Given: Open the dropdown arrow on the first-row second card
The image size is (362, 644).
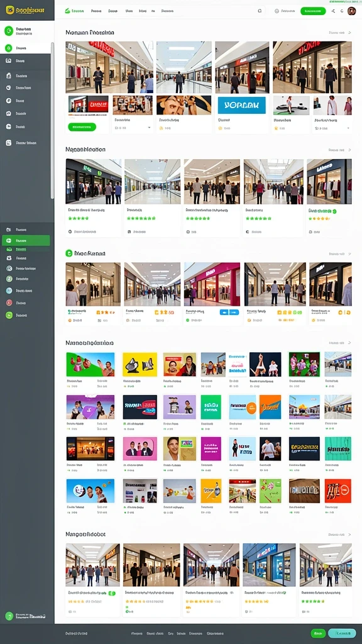Looking at the screenshot, I should point(149,128).
